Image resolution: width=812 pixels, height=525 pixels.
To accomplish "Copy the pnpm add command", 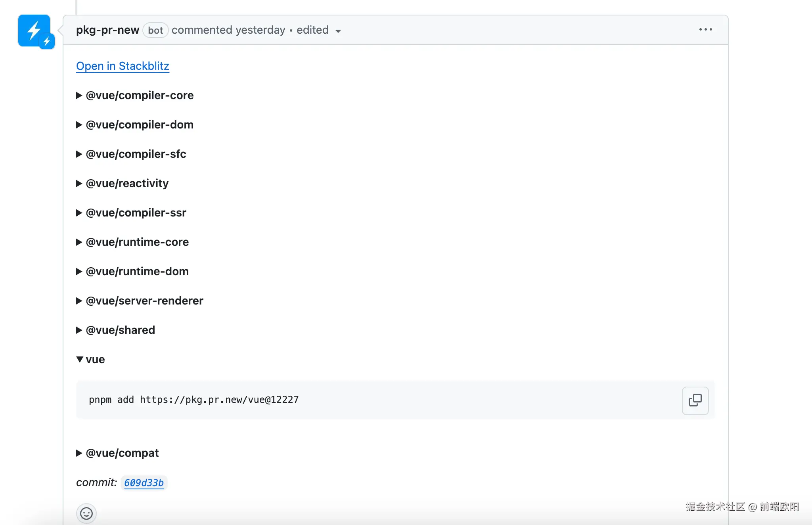I will point(695,400).
